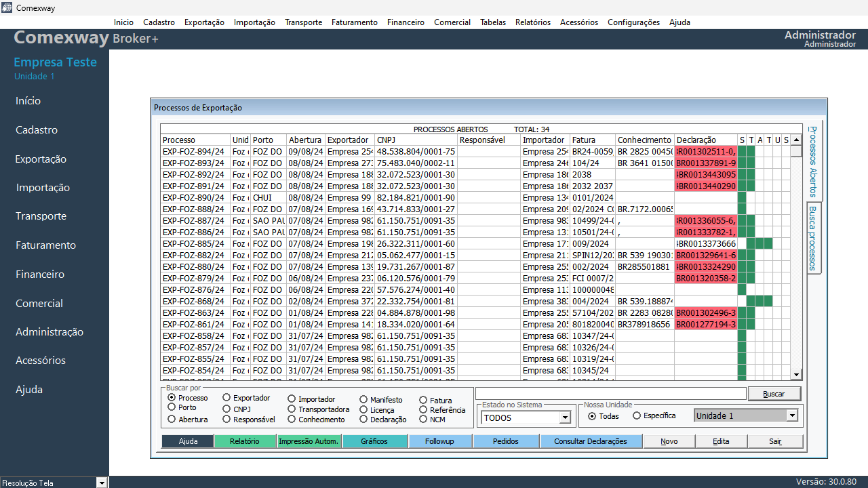868x488 pixels.
Task: Select the Porto search option
Action: tap(172, 407)
